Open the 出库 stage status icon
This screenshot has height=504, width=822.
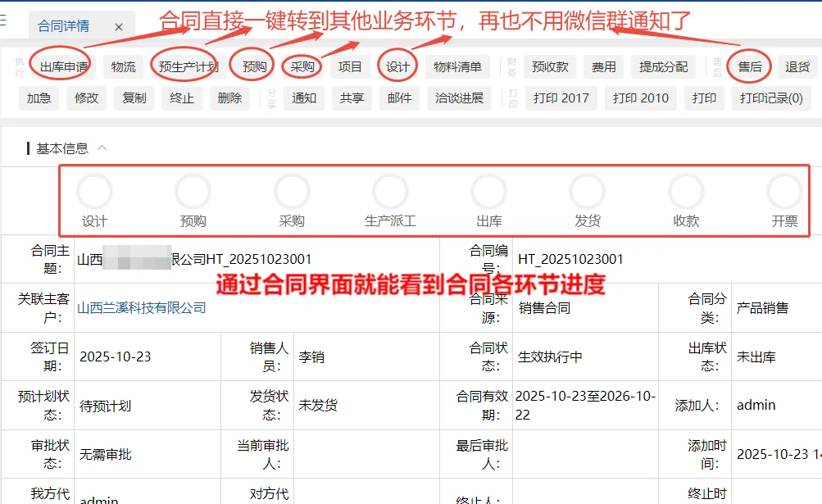coord(488,191)
